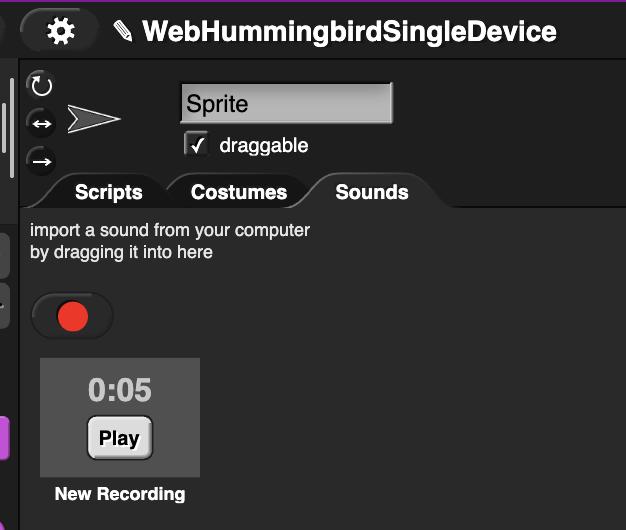Open the Costumes tab
The height and width of the screenshot is (530, 626).
click(x=239, y=192)
